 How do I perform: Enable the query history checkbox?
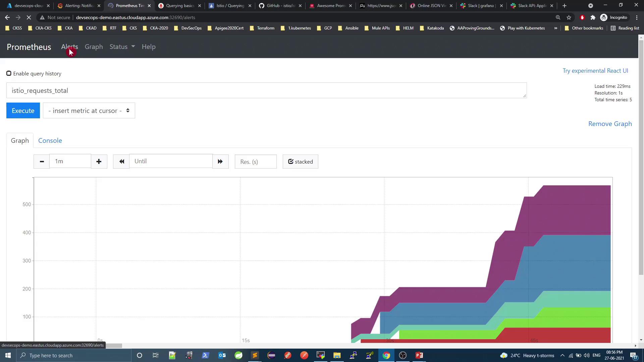point(9,73)
